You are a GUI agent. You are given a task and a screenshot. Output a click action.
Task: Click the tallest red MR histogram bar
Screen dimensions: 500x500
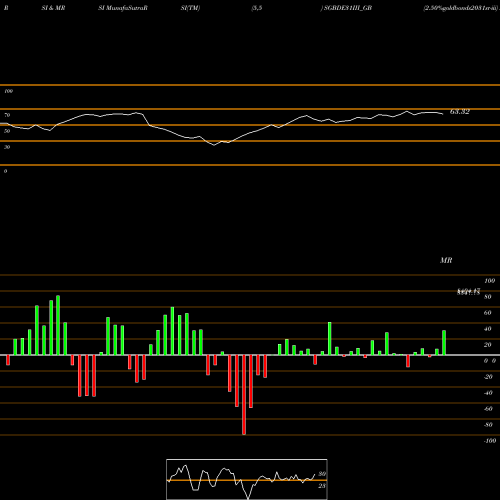(x=244, y=395)
